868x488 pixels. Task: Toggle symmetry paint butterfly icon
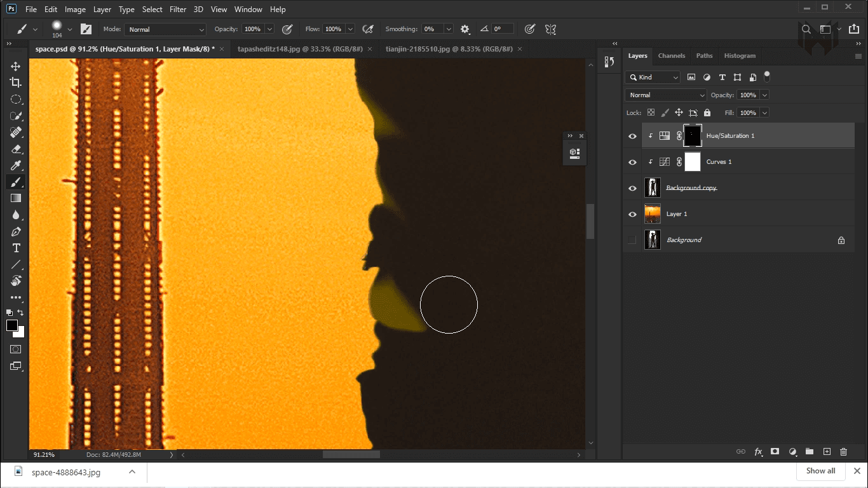pyautogui.click(x=550, y=29)
